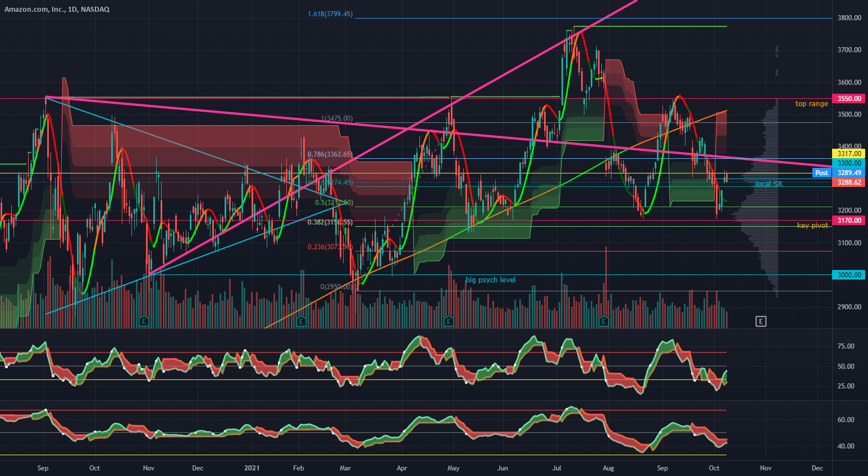Click 3600.00 on the price axis
This screenshot has width=868, height=476.
click(849, 83)
